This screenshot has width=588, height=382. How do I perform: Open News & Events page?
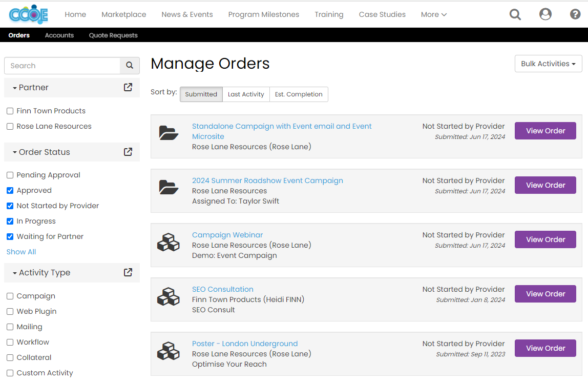(x=187, y=14)
